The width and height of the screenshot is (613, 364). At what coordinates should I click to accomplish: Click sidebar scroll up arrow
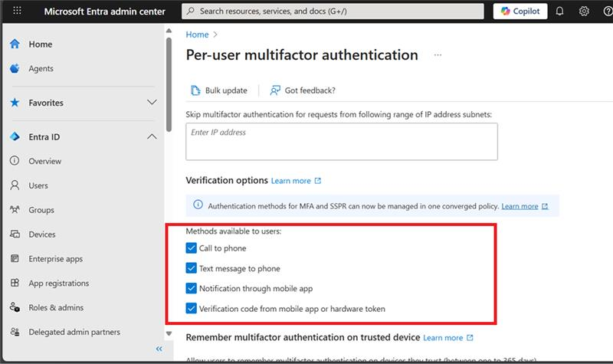169,31
